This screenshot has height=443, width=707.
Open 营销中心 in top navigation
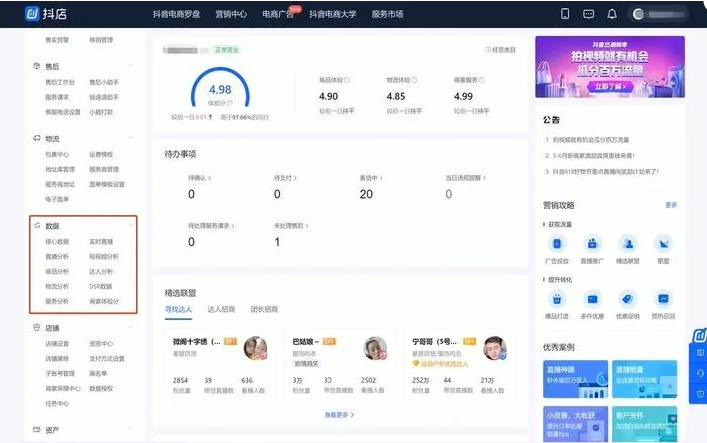point(231,14)
